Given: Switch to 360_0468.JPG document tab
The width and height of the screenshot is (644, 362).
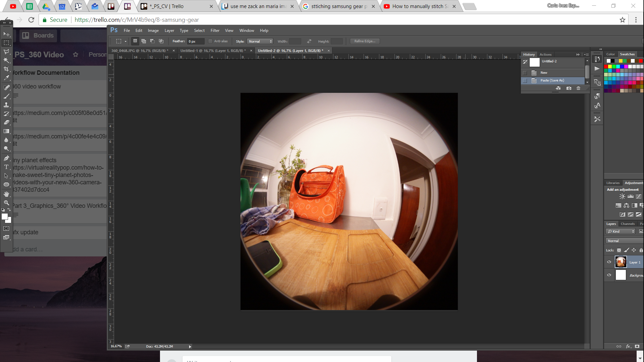Looking at the screenshot, I should tap(140, 51).
